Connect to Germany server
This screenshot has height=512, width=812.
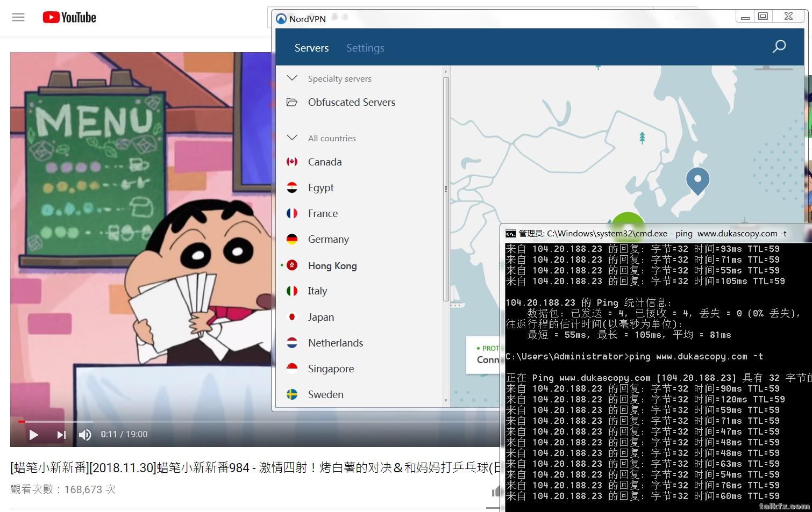pyautogui.click(x=329, y=239)
